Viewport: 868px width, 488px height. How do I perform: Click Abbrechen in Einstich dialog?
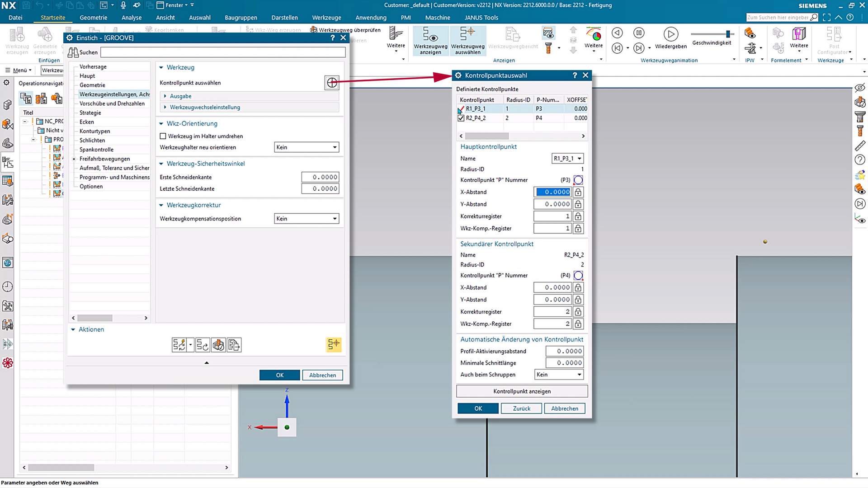pos(322,375)
